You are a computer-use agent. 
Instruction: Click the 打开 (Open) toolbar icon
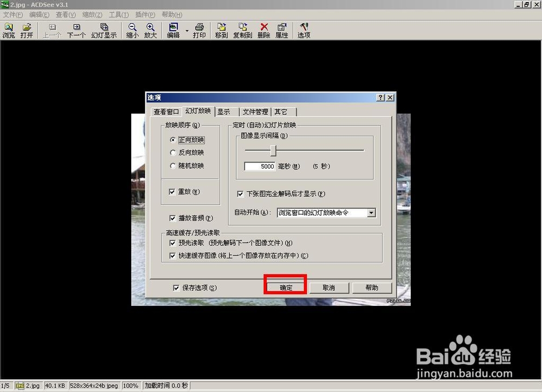27,31
